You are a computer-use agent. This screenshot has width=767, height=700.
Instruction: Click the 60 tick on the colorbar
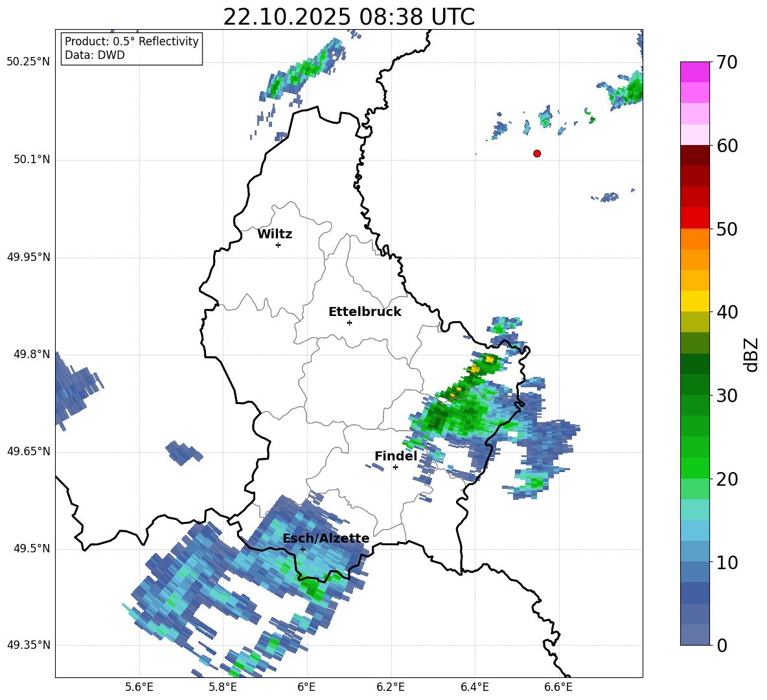pos(727,146)
